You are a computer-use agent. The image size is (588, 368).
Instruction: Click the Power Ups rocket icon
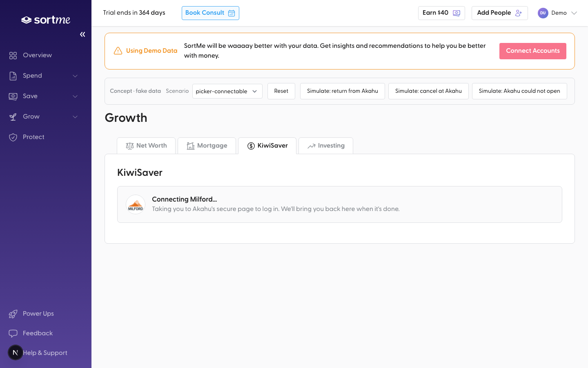(x=13, y=314)
